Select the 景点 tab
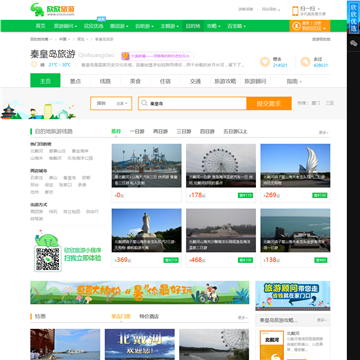This screenshot has height=360, width=360. 75,81
